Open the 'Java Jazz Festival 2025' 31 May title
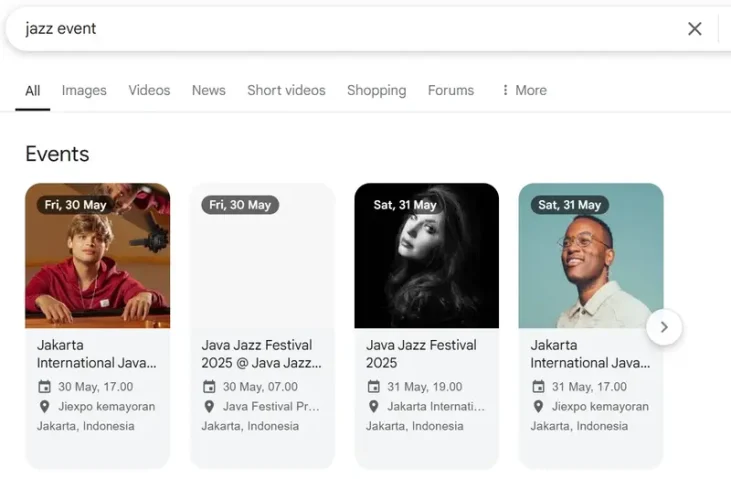This screenshot has width=731, height=479. (x=421, y=354)
